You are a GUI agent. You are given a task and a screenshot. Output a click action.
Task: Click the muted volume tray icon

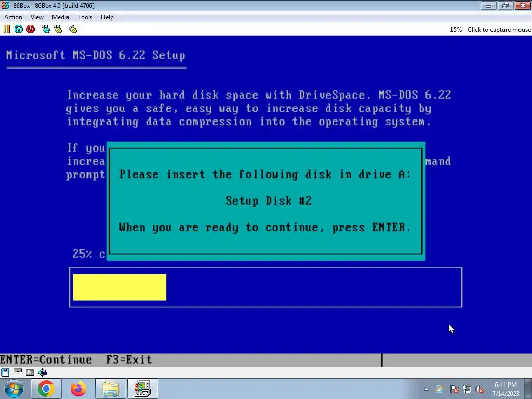pos(480,389)
